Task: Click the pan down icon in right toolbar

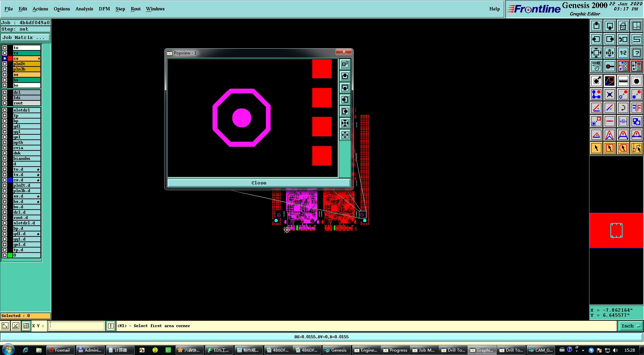Action: coord(610,26)
